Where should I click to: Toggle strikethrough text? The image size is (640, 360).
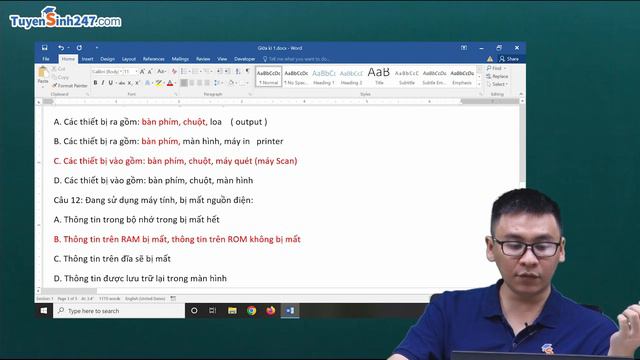(x=122, y=83)
